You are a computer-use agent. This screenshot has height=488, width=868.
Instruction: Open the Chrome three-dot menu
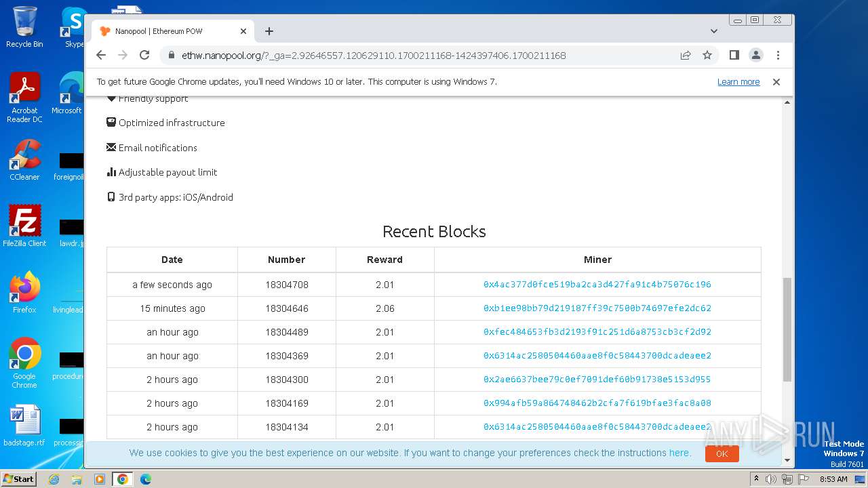tap(778, 55)
